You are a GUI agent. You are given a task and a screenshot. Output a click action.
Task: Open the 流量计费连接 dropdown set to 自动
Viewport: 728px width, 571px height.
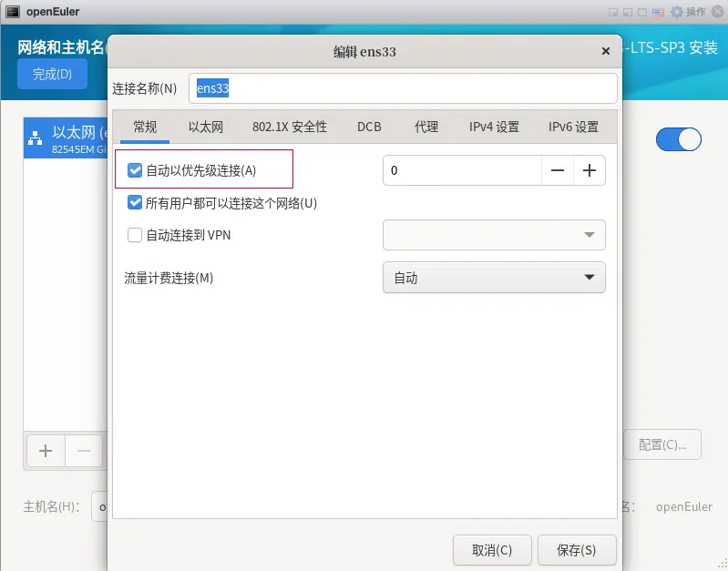pyautogui.click(x=494, y=278)
